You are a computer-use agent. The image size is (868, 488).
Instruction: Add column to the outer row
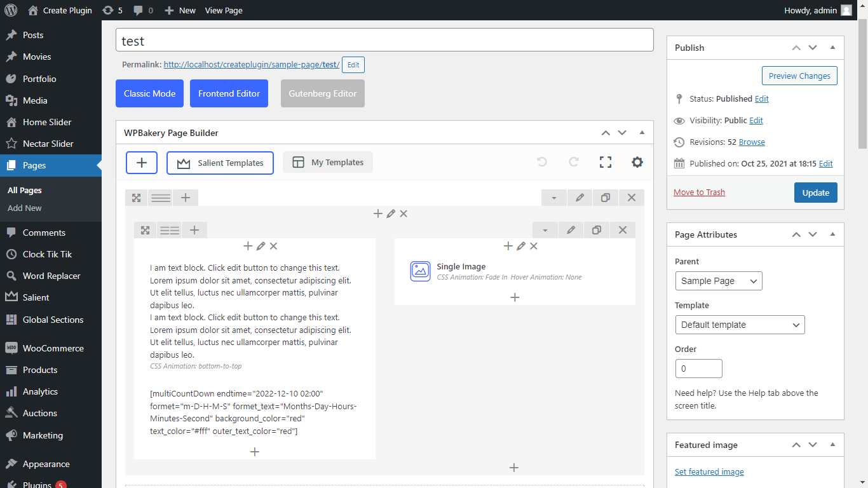[x=186, y=198]
